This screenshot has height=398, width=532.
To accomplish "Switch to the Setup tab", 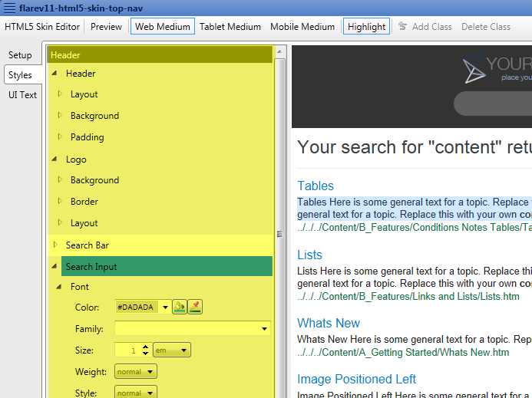I will click(x=21, y=56).
